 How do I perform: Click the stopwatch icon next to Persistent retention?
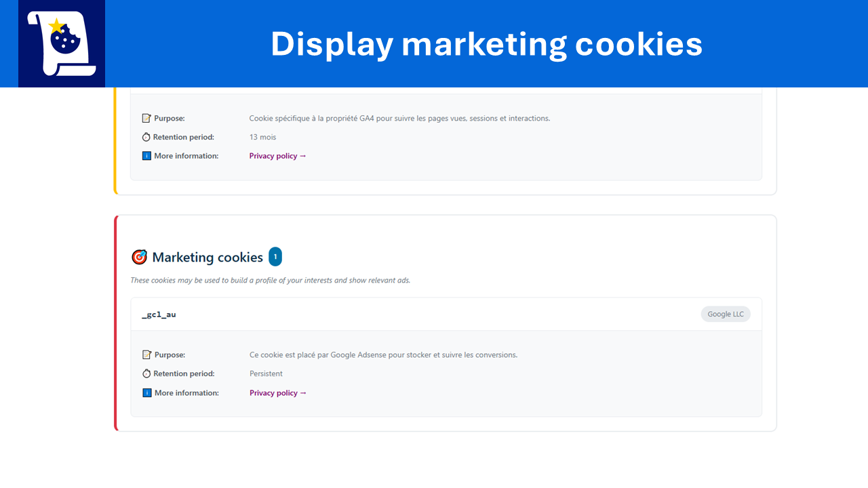click(x=146, y=373)
